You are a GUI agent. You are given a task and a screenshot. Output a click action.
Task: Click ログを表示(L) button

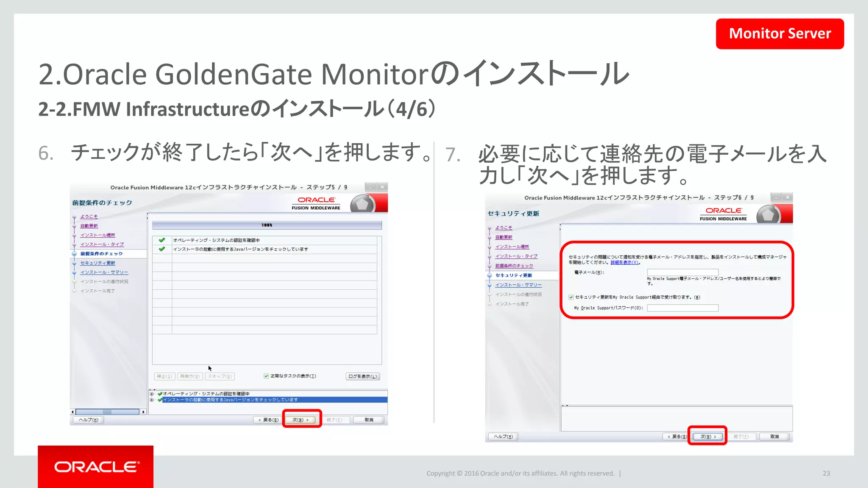click(362, 376)
